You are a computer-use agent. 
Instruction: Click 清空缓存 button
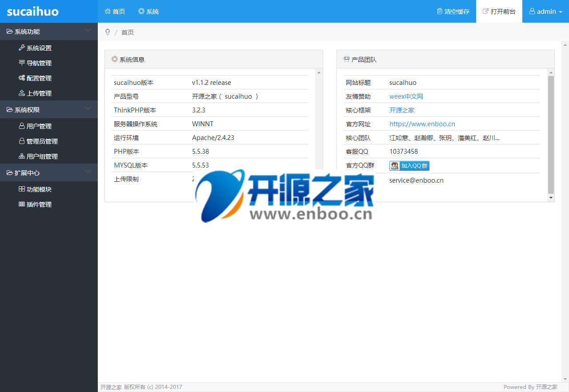coord(453,11)
